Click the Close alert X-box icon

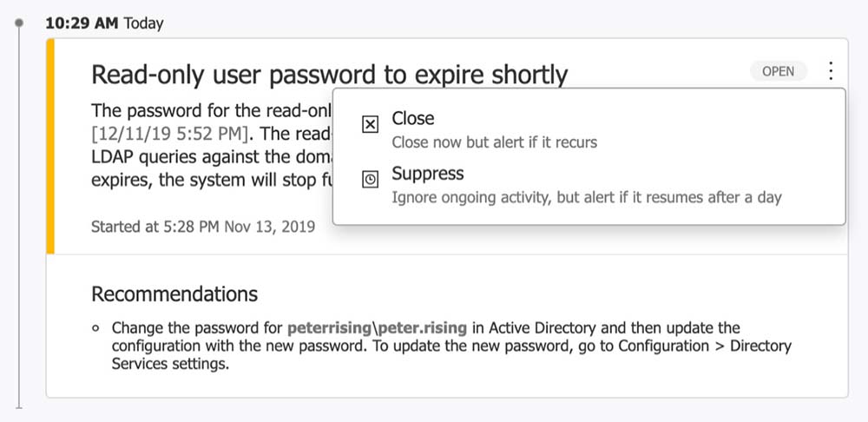point(370,125)
